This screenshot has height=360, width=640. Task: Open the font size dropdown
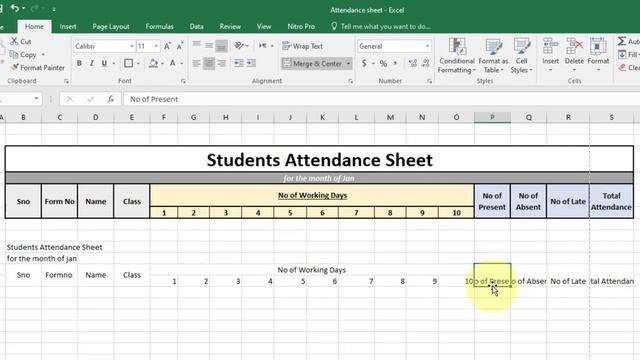tap(156, 46)
